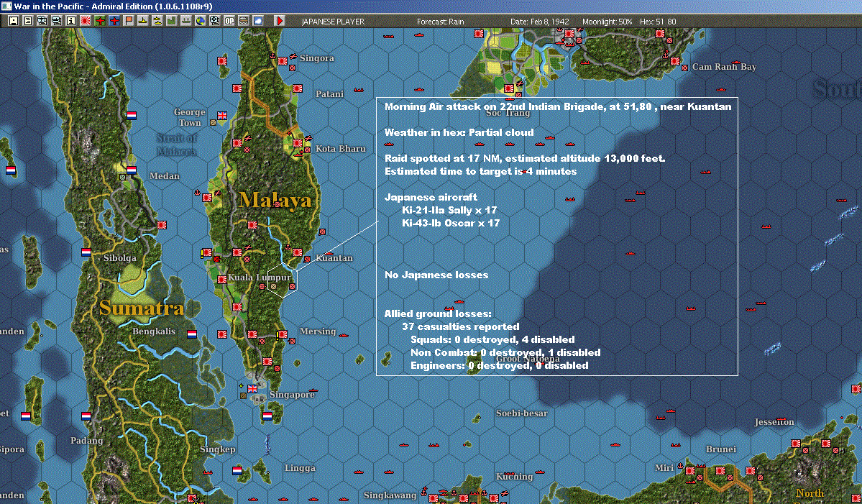Click the green land shape toolbar icon
This screenshot has width=862, height=504.
[172, 21]
